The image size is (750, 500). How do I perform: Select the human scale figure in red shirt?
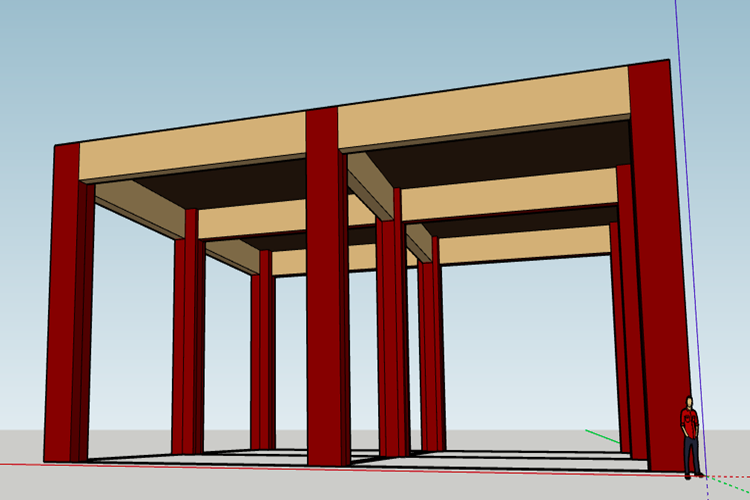click(x=690, y=437)
